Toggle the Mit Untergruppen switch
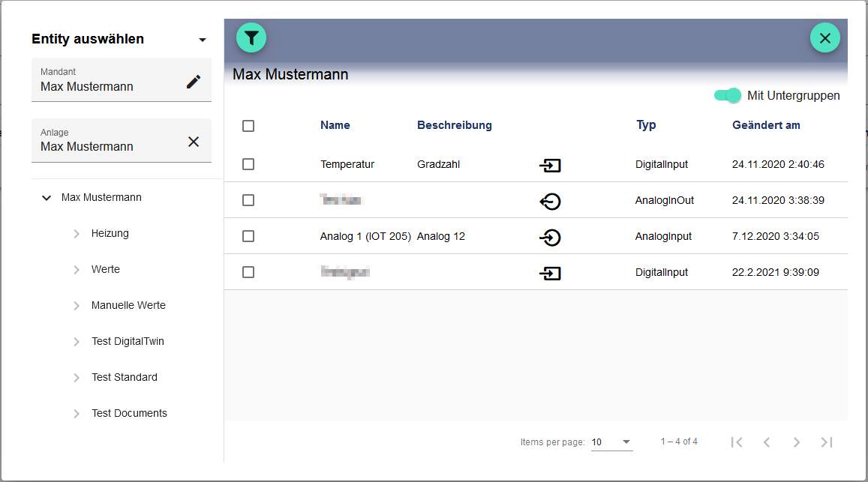 click(x=727, y=95)
